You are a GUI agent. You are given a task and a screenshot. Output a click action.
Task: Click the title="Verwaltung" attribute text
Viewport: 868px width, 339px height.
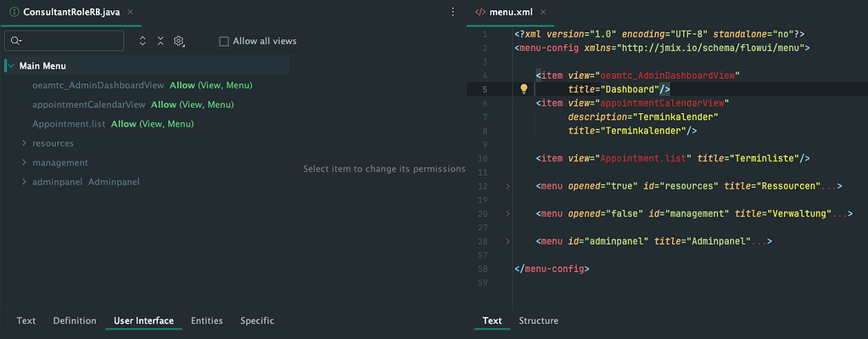coord(783,213)
